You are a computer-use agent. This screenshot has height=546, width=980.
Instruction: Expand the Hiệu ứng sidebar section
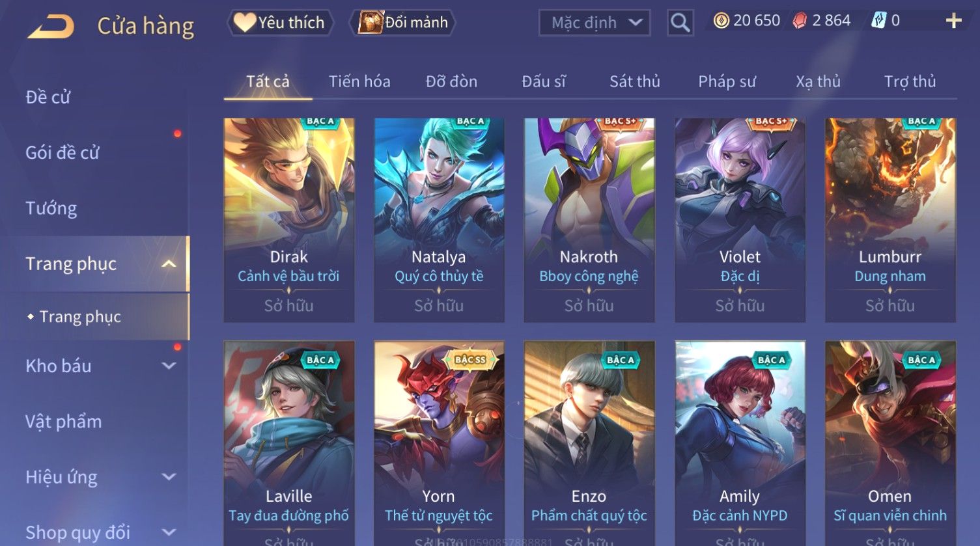click(169, 477)
